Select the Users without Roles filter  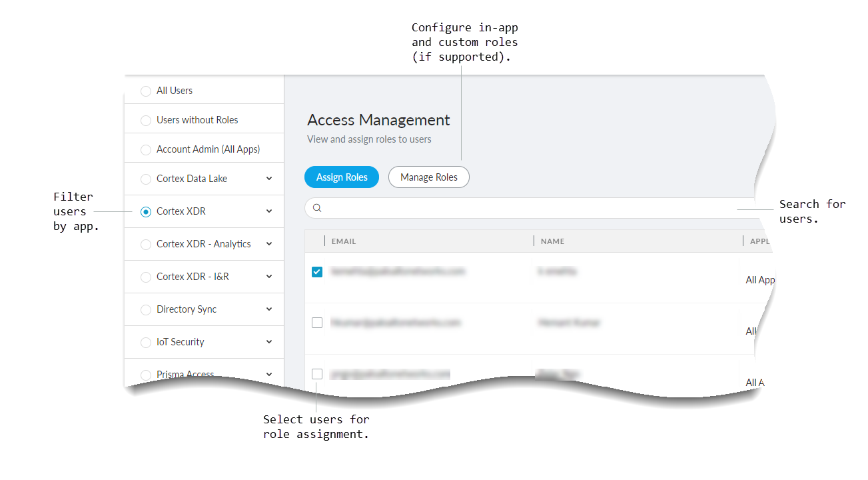tap(146, 121)
